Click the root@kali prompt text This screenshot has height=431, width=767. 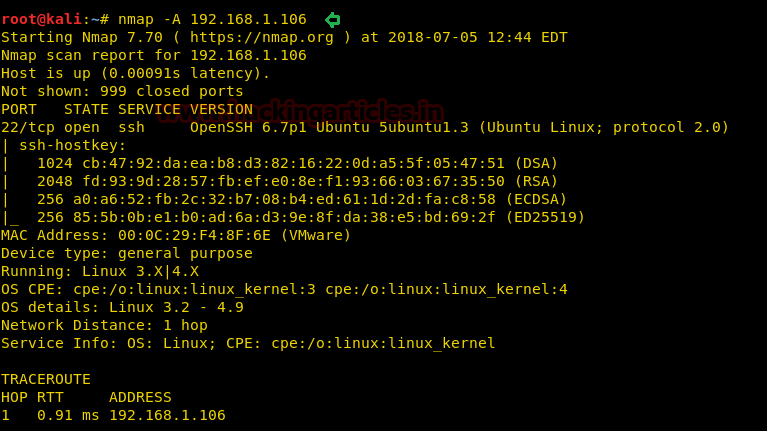tap(40, 19)
